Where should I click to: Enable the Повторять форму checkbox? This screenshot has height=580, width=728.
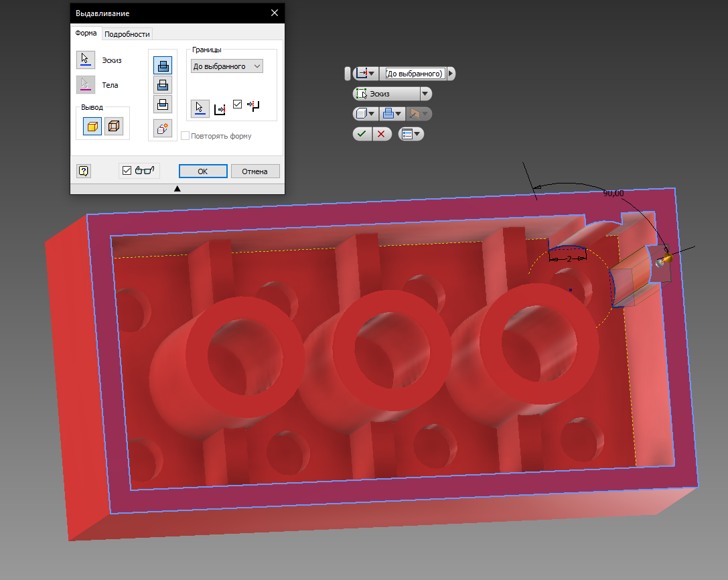tap(186, 136)
